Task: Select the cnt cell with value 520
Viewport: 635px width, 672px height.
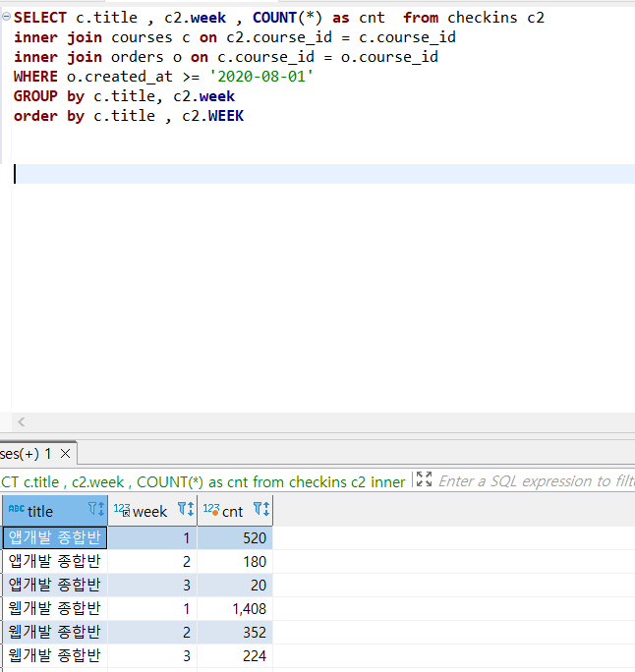Action: tap(235, 537)
